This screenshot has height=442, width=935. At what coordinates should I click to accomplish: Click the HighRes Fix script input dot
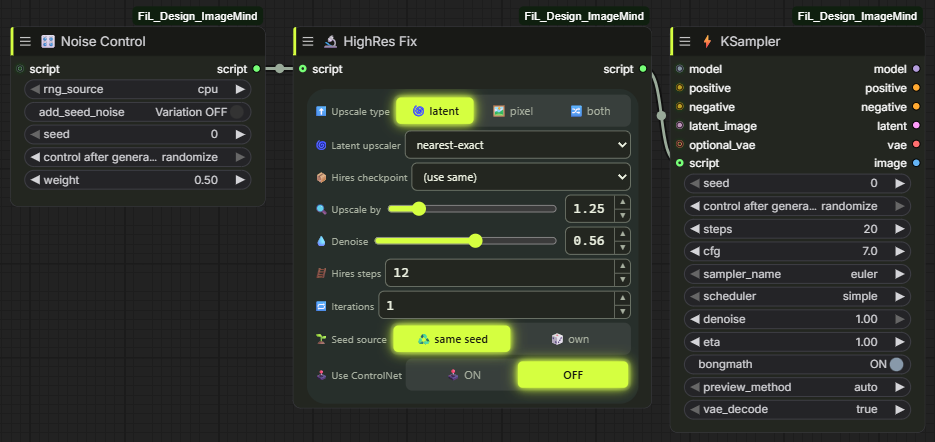[x=302, y=69]
